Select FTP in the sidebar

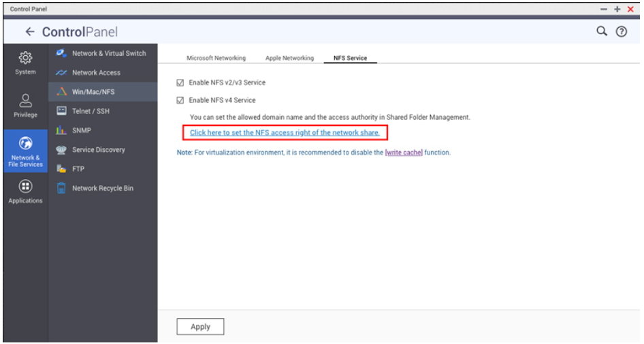78,169
